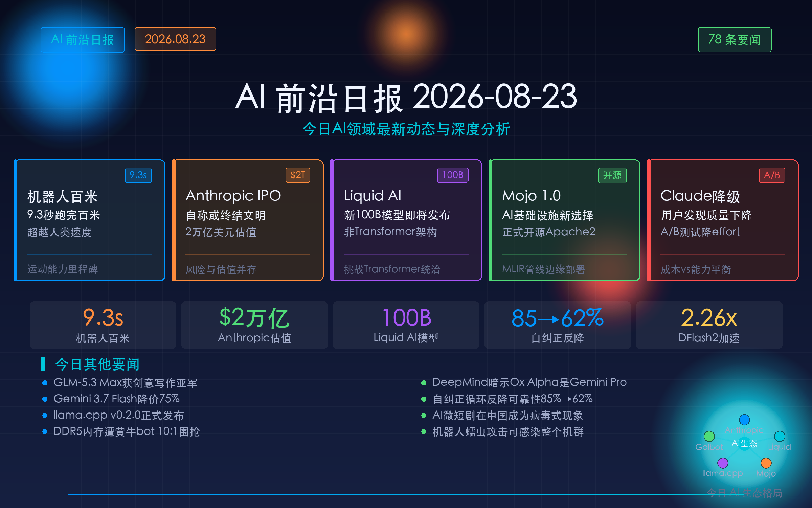This screenshot has width=812, height=508.
Task: Click the AI 前沿日报 header badge
Action: 83,40
